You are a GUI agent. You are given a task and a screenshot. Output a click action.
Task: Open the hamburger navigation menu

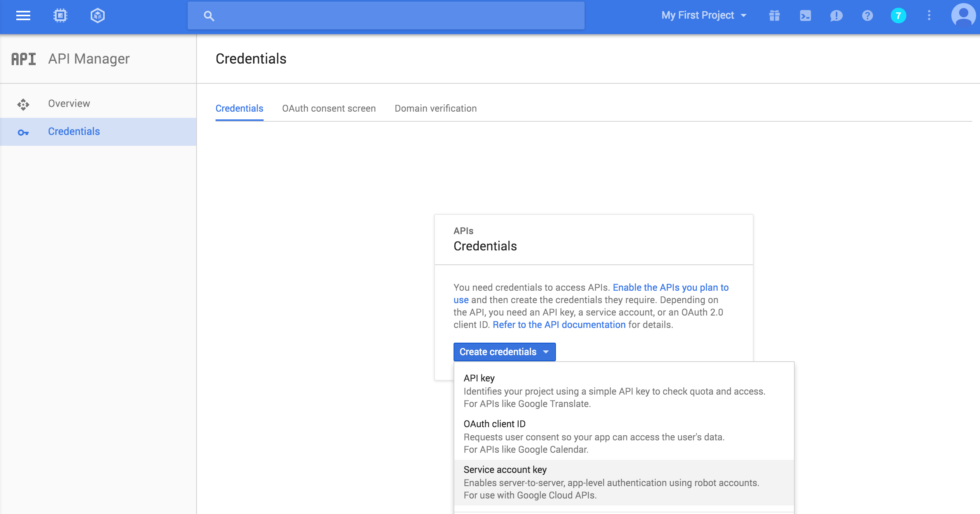click(23, 16)
